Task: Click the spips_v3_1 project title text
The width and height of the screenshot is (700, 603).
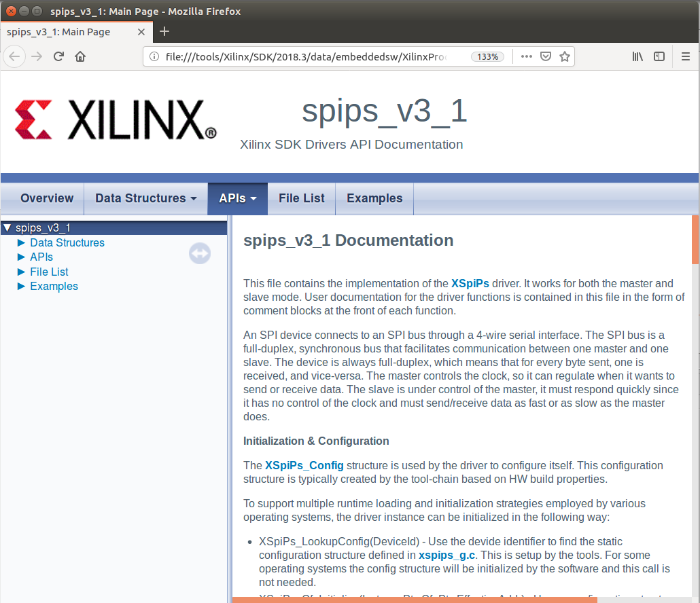Action: click(385, 111)
